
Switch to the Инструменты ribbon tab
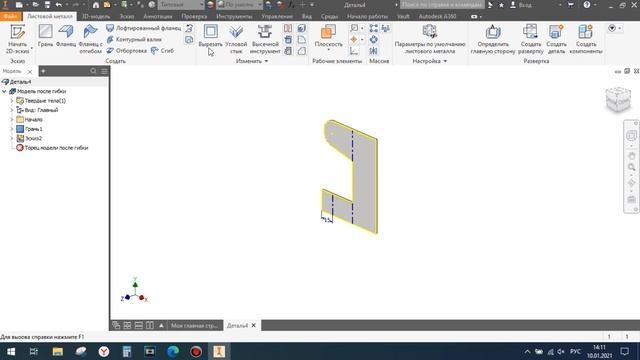point(234,16)
